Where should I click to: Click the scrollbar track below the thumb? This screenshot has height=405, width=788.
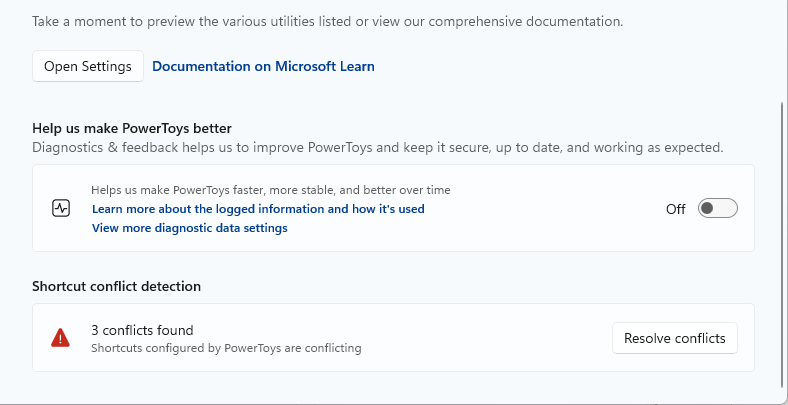782,392
